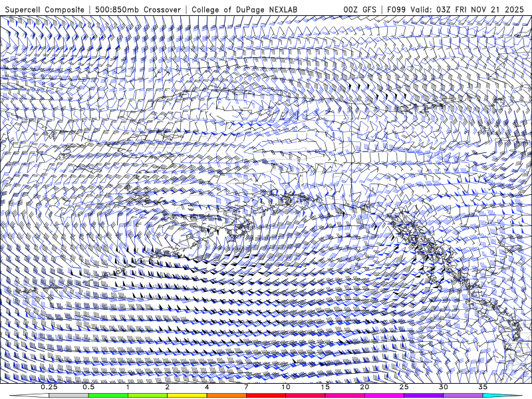
Task: Click the 0.5 legend value
Action: [x=88, y=387]
